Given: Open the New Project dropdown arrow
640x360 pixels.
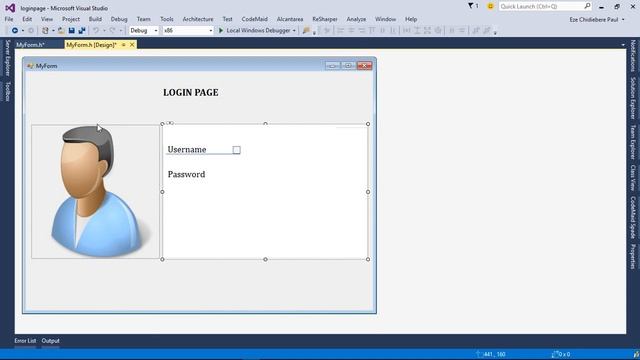Looking at the screenshot, I should click(x=53, y=31).
